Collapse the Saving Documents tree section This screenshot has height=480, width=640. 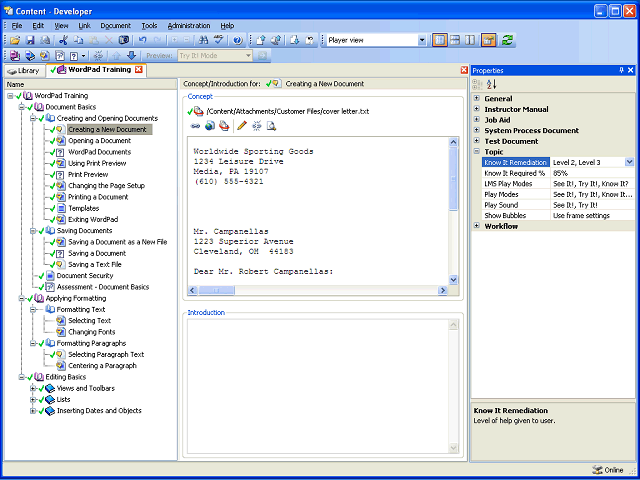(32, 231)
